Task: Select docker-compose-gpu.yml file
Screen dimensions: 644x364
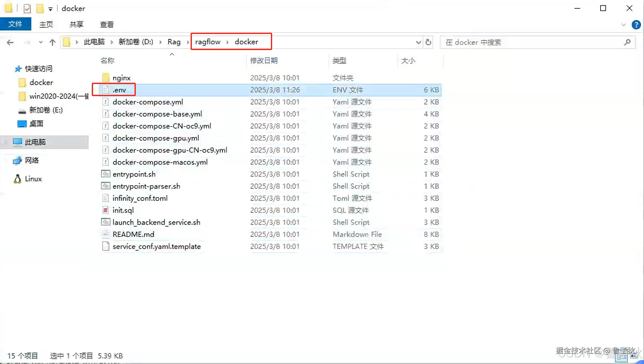Action: (x=156, y=138)
